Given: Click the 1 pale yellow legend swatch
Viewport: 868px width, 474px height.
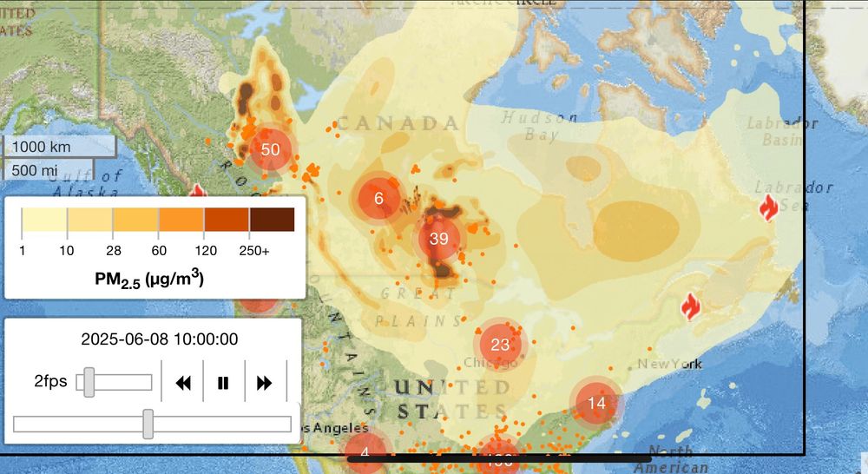Looking at the screenshot, I should (44, 220).
